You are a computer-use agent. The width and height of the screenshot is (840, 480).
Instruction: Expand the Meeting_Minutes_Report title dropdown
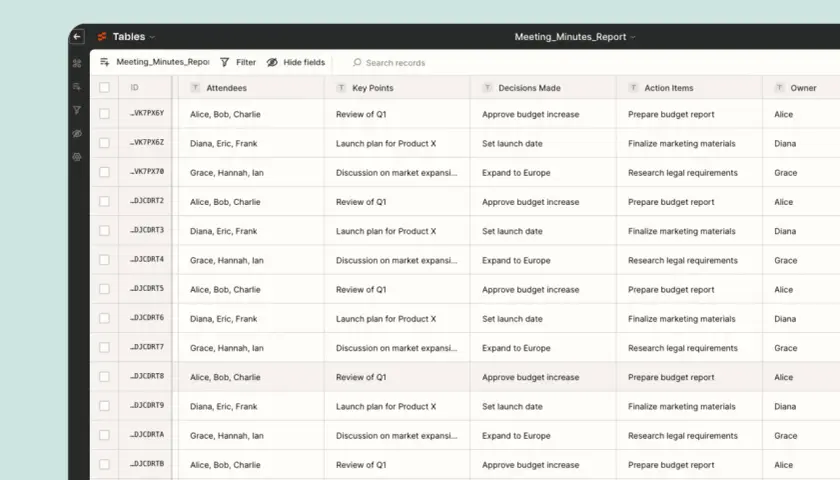pos(575,37)
